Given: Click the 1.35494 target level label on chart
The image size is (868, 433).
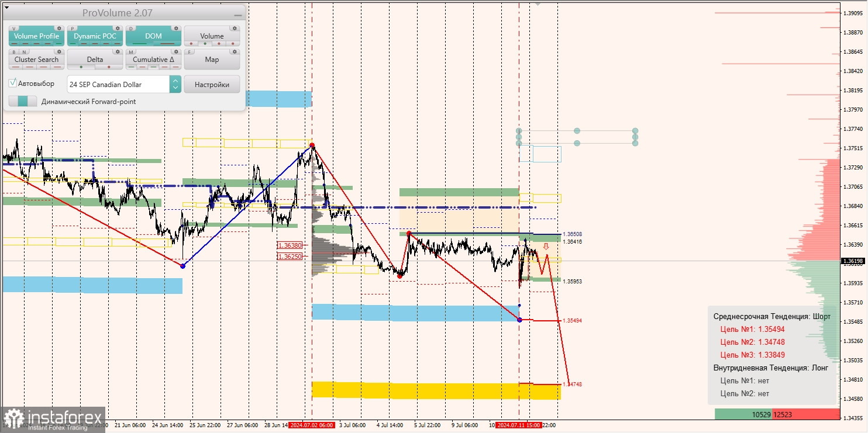Looking at the screenshot, I should click(572, 321).
